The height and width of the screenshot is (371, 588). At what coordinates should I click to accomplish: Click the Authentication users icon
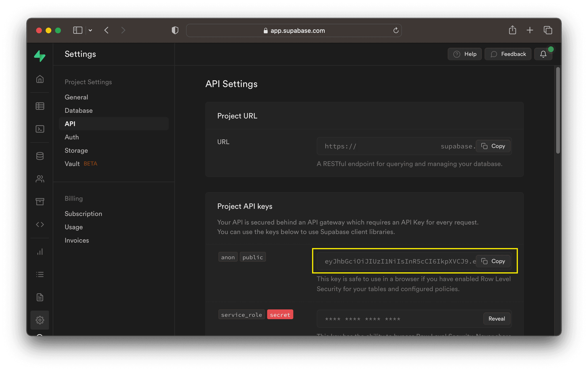[40, 178]
